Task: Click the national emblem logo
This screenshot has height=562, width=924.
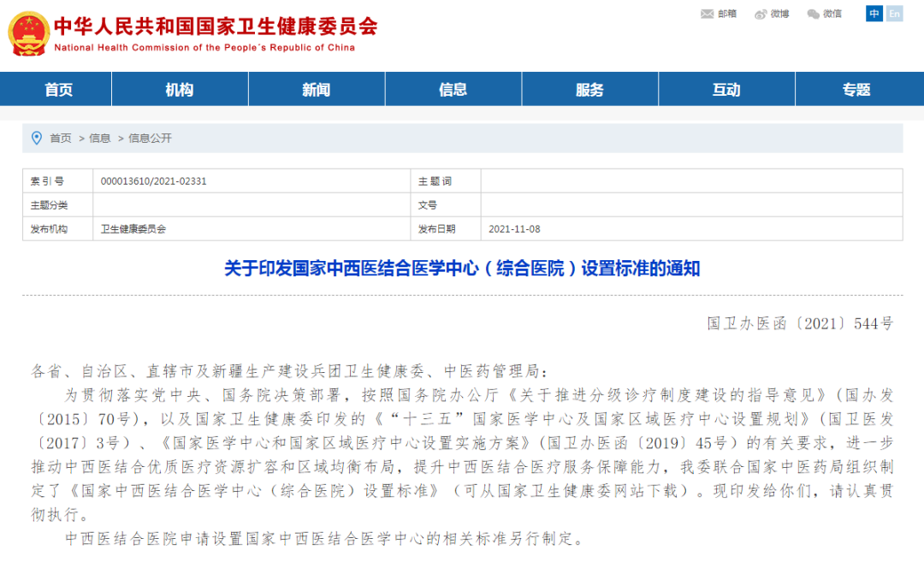Action: click(28, 33)
